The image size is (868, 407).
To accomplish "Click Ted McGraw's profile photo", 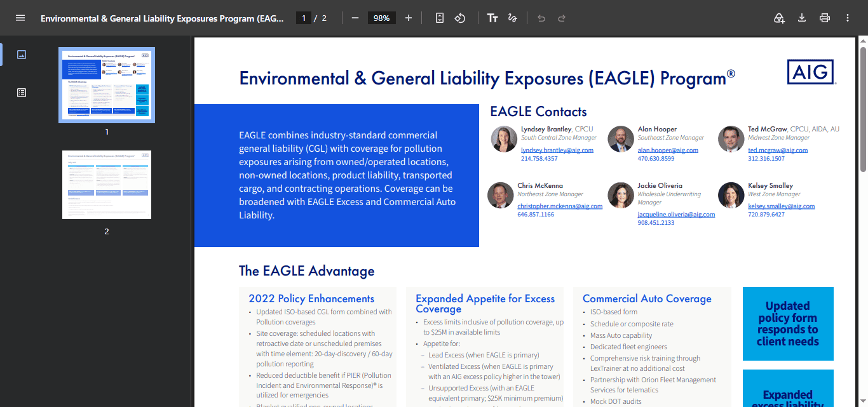I will click(731, 139).
